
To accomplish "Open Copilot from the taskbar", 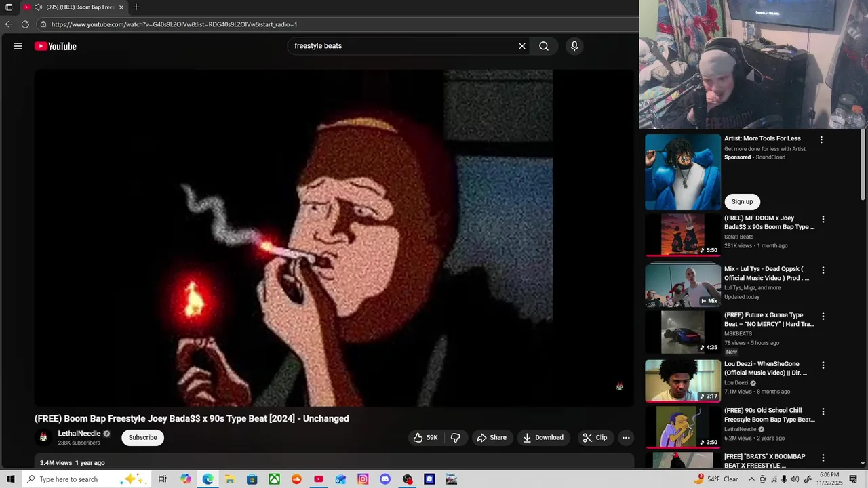I will (x=186, y=479).
